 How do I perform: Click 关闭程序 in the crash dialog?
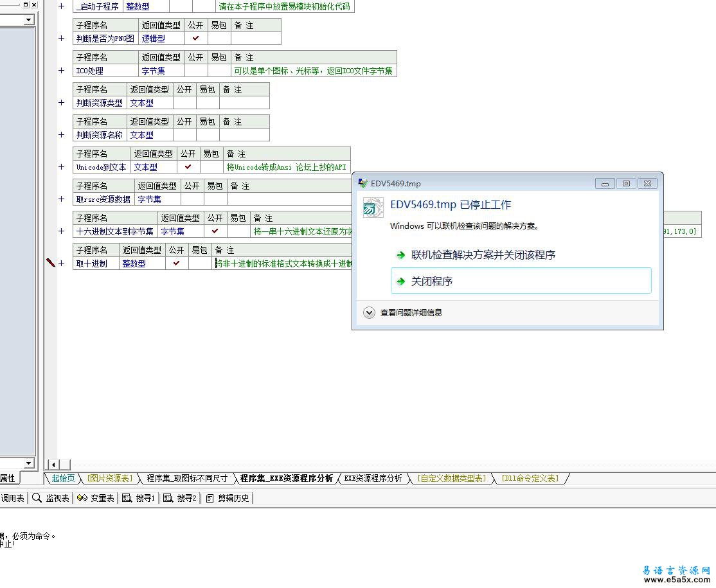tap(521, 281)
